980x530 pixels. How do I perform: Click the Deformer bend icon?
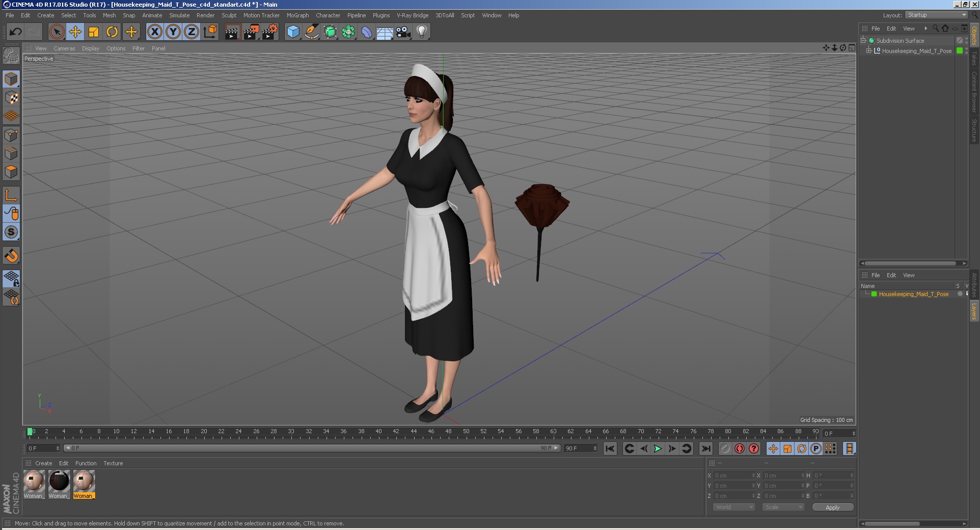tap(367, 32)
